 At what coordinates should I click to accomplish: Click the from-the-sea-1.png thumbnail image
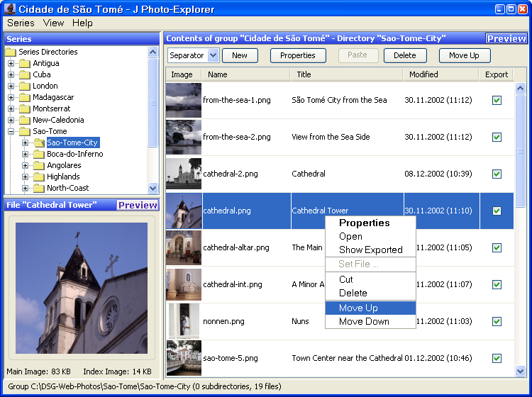(x=184, y=100)
